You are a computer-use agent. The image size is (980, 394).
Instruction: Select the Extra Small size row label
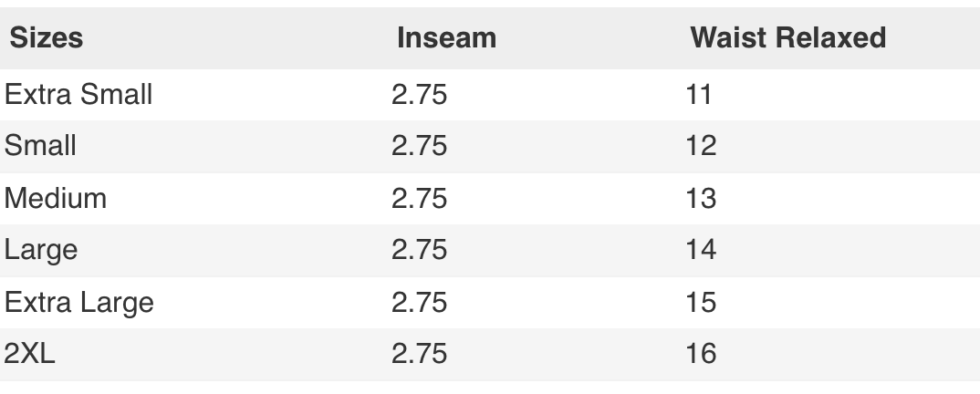78,93
